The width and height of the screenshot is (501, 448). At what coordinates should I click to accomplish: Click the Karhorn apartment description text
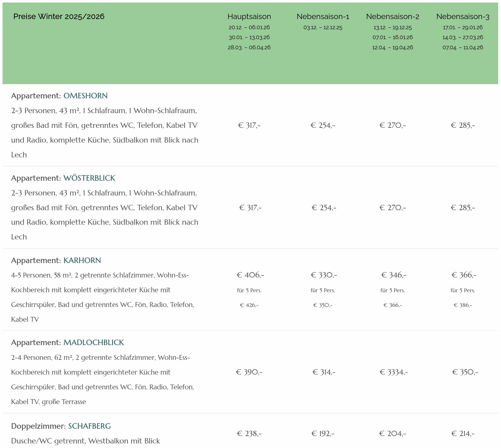click(x=103, y=297)
